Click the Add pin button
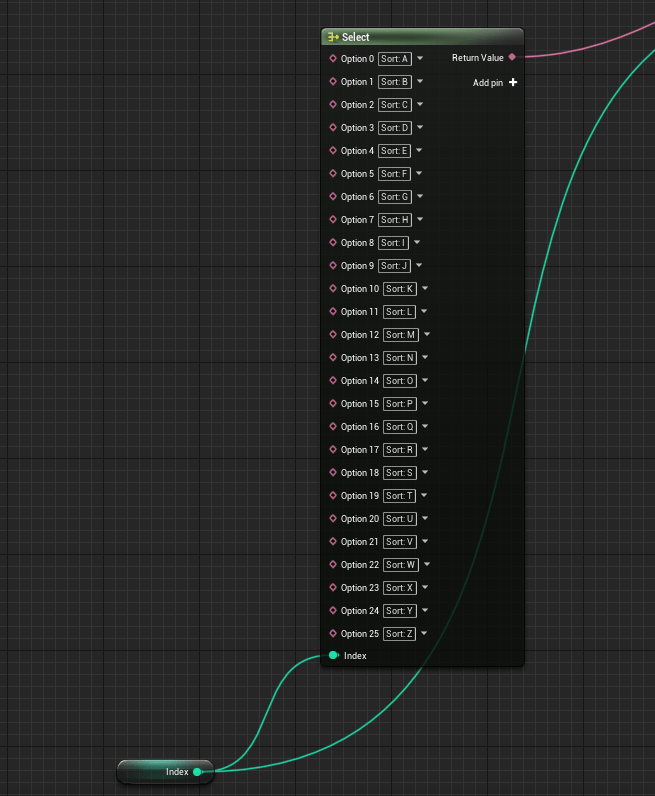Screen dimensions: 655x796 pos(488,83)
